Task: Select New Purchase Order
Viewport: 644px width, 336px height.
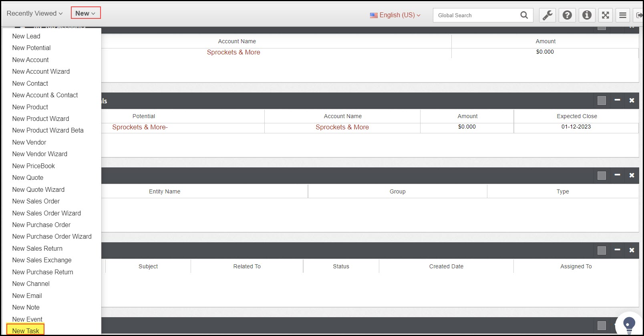Action: coord(41,225)
